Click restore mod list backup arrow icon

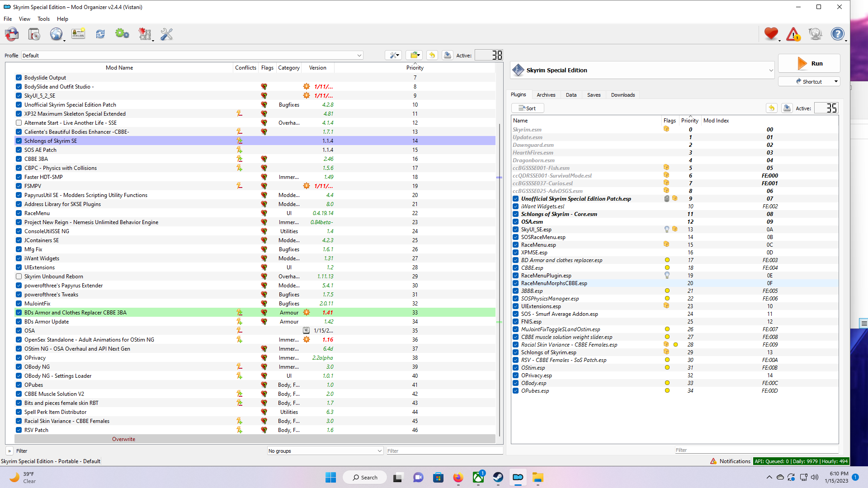[x=432, y=55]
